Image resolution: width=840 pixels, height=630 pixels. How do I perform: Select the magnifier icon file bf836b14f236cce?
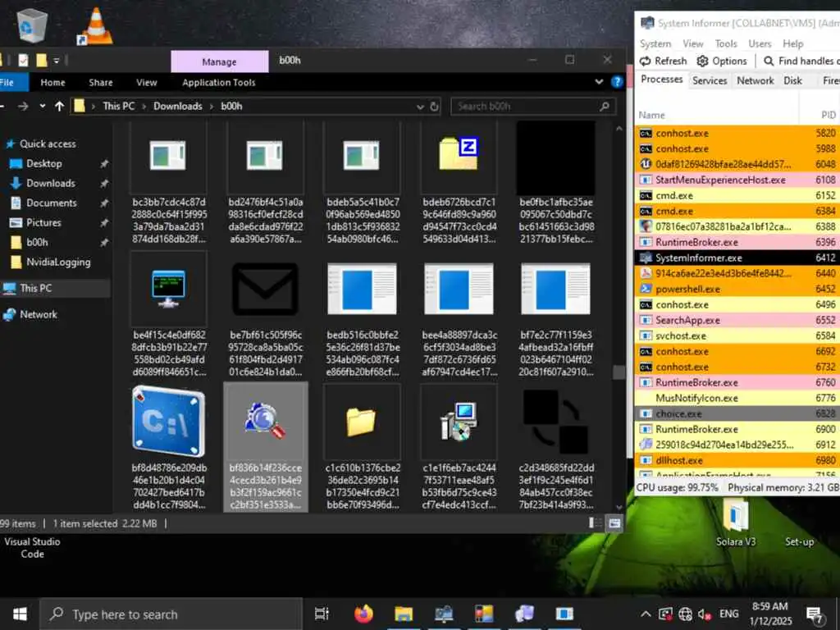tap(265, 422)
